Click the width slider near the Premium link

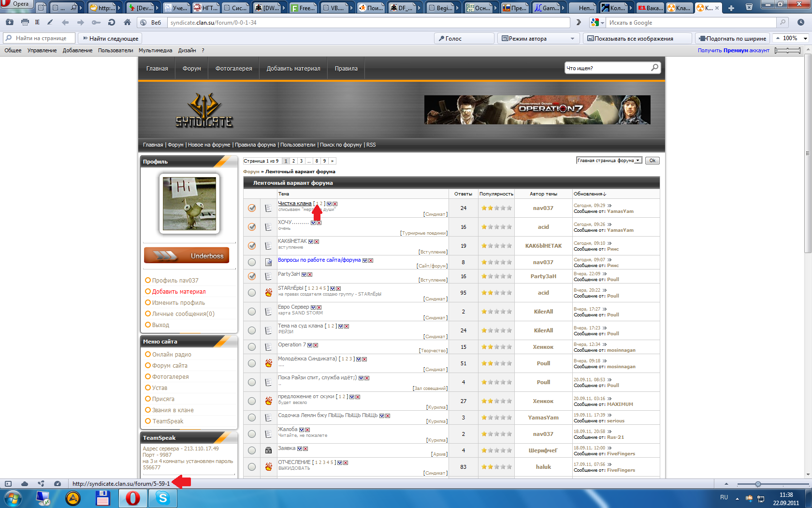tap(787, 50)
